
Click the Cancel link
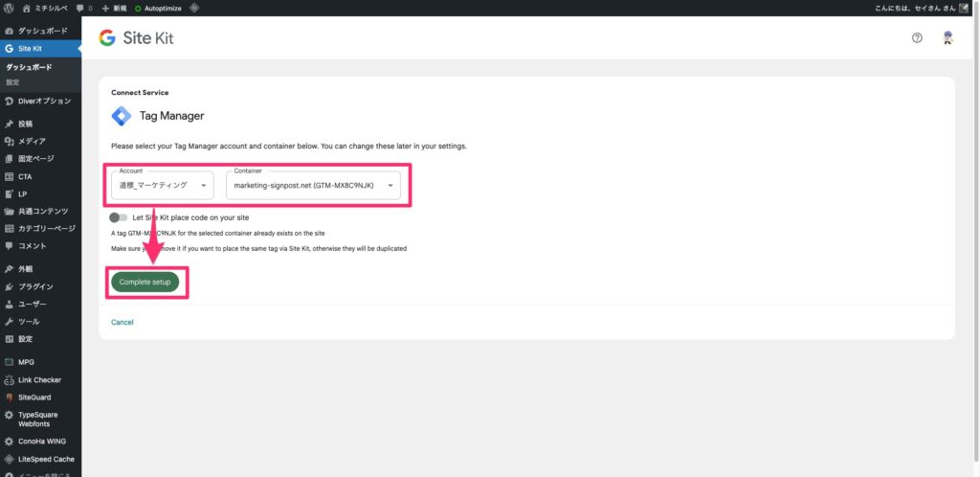coord(122,322)
